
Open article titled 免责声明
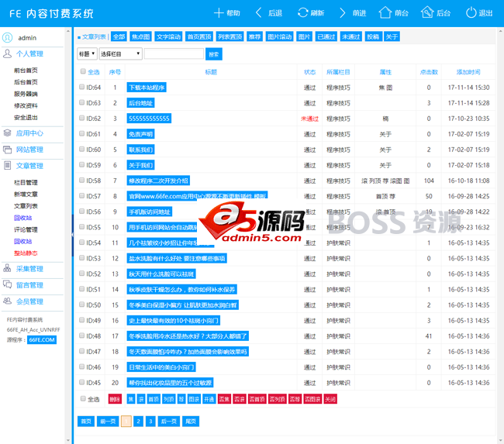pyautogui.click(x=140, y=134)
